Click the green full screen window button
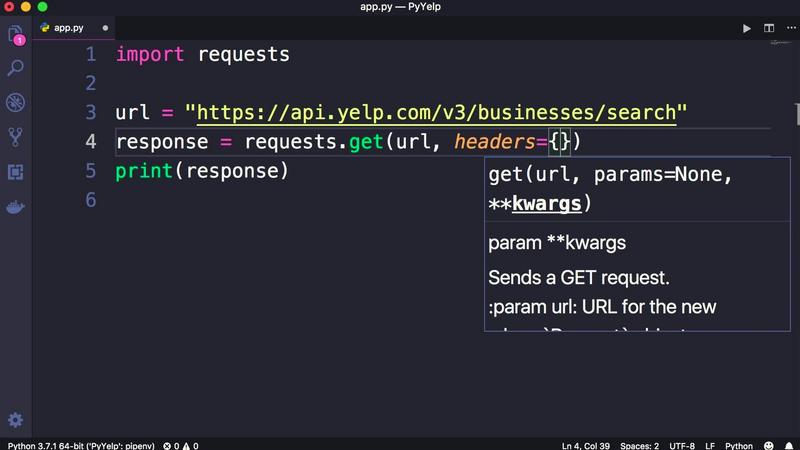 (x=42, y=7)
